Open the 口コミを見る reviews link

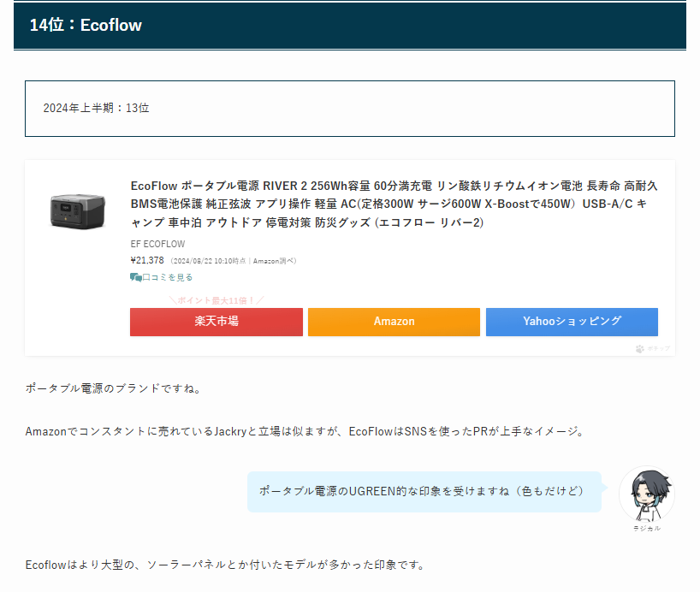coord(167,277)
